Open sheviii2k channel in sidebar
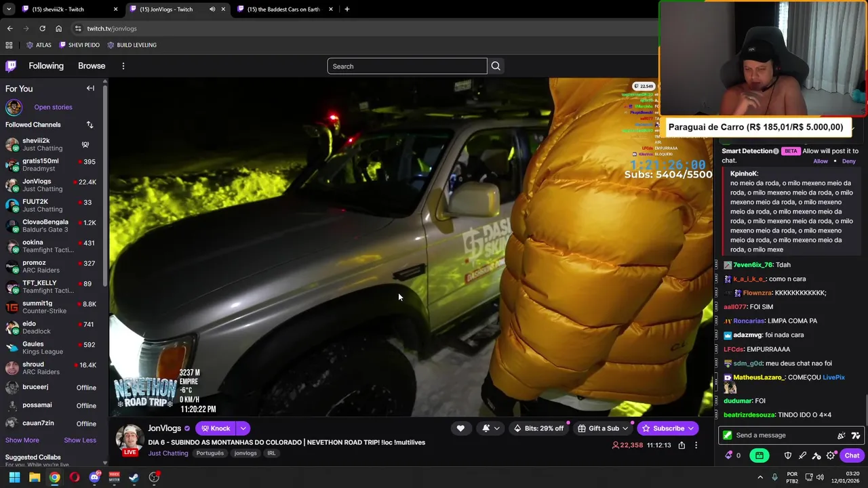Screen dimensions: 868x488 point(51,144)
